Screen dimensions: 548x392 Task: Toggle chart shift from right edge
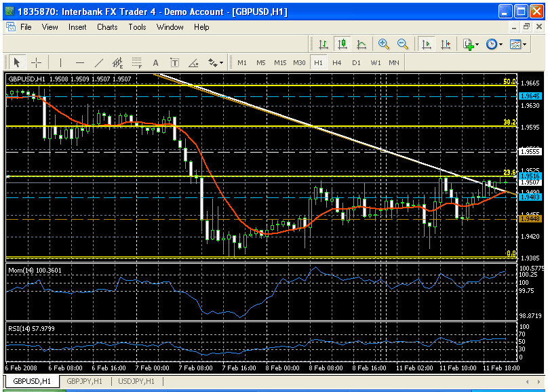(446, 44)
